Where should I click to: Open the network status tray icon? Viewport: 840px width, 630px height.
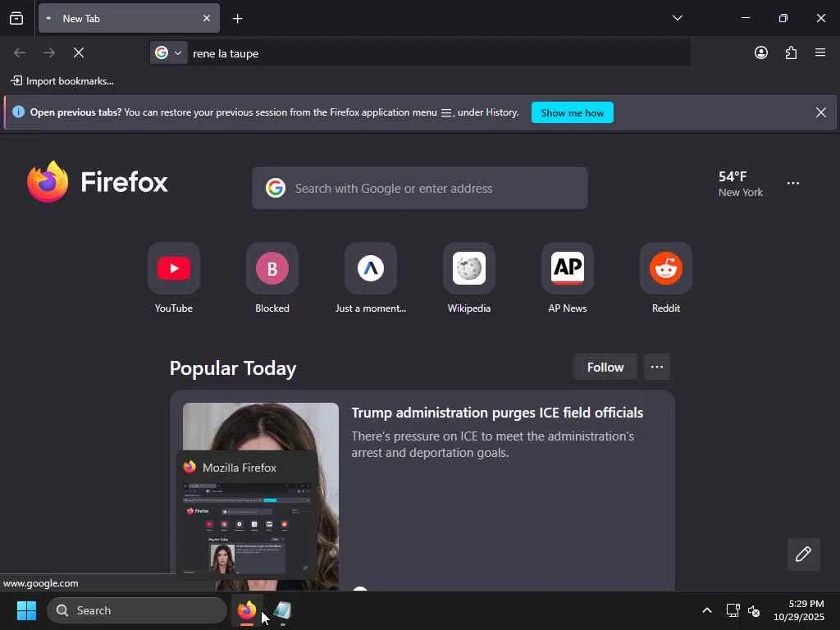[x=733, y=610]
